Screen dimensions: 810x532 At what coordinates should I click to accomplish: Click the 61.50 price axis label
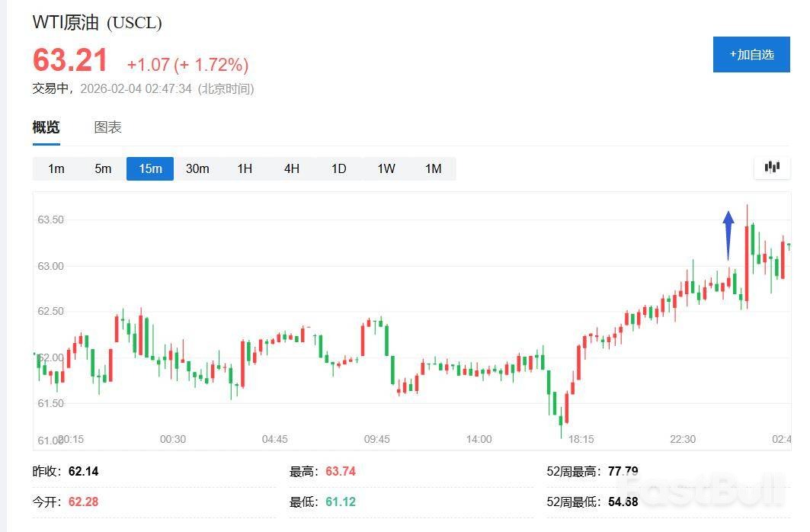click(x=50, y=403)
